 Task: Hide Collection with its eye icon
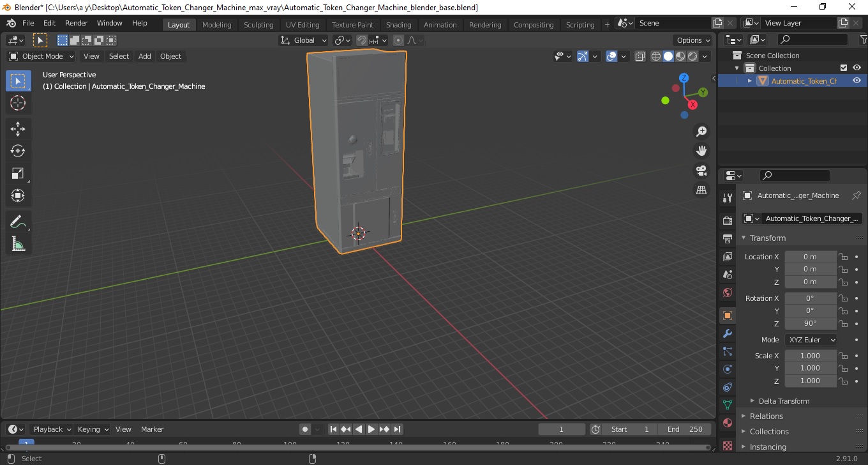click(x=857, y=68)
